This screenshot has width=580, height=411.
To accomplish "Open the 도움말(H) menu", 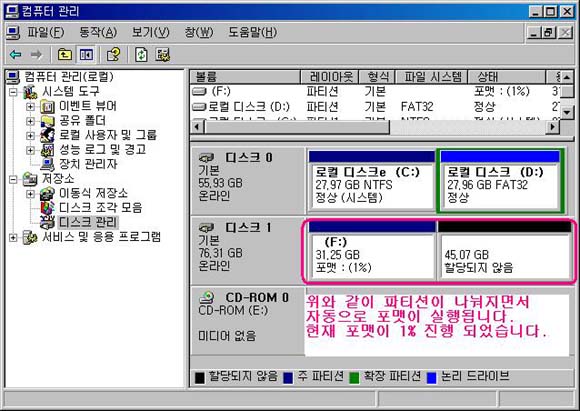I will pyautogui.click(x=252, y=33).
